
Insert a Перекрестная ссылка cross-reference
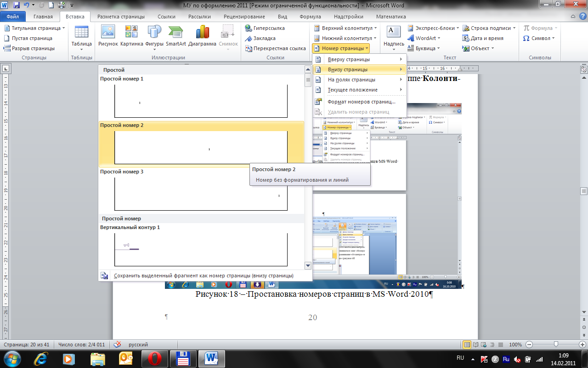click(276, 48)
